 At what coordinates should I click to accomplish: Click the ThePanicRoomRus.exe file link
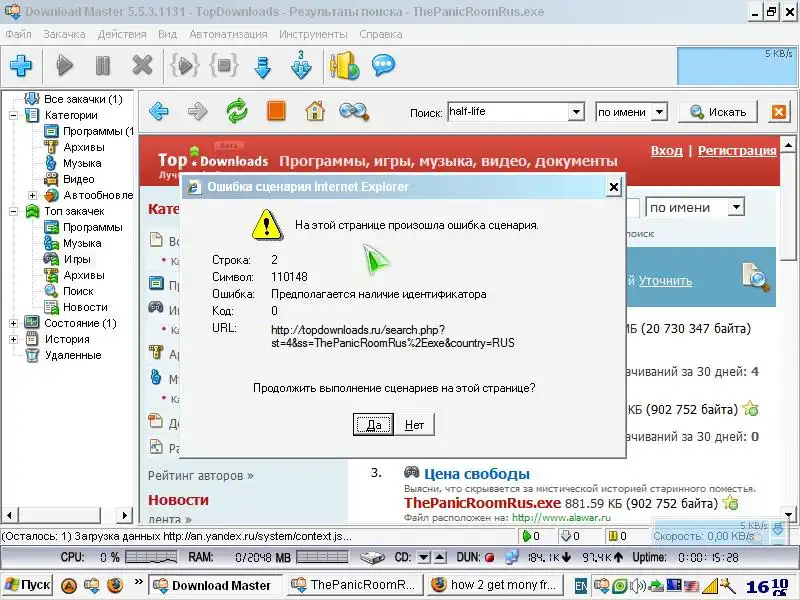(x=482, y=503)
